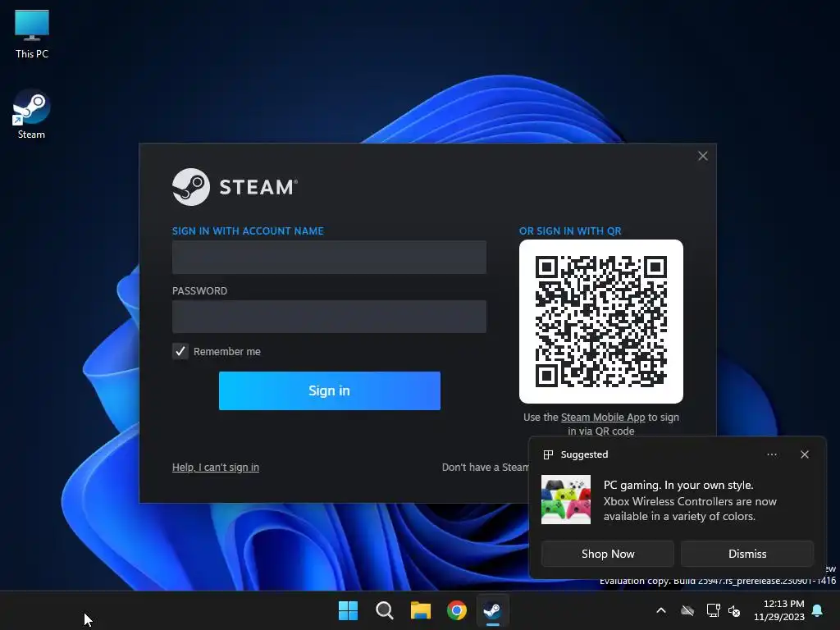Open taskbar Search
Viewport: 840px width, 630px height.
tap(385, 610)
